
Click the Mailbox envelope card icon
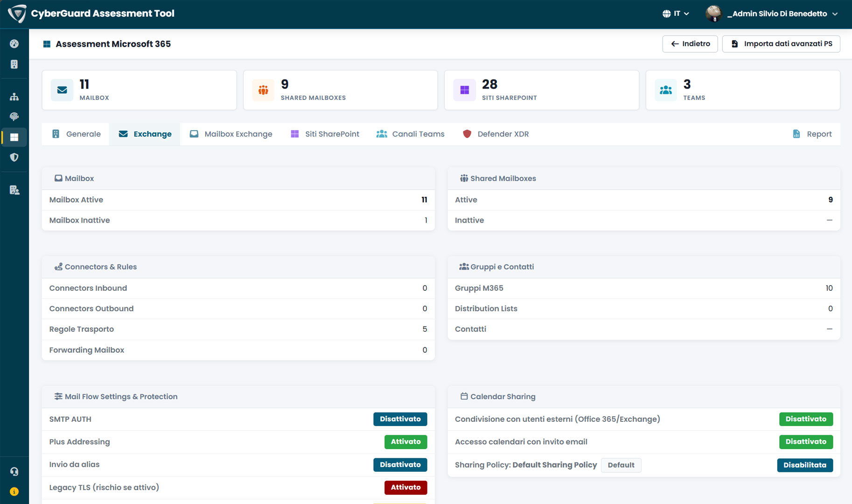[62, 90]
